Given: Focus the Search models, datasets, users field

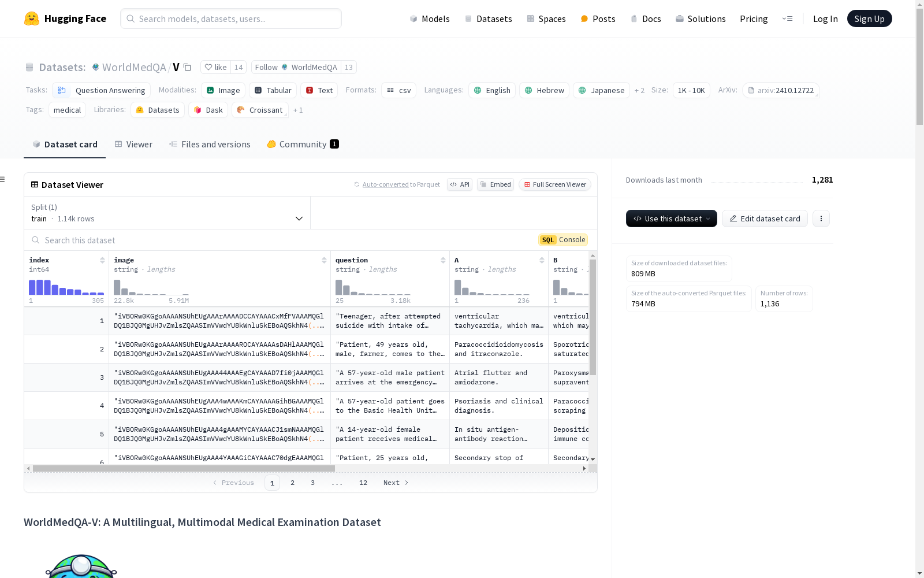Looking at the screenshot, I should [x=231, y=18].
